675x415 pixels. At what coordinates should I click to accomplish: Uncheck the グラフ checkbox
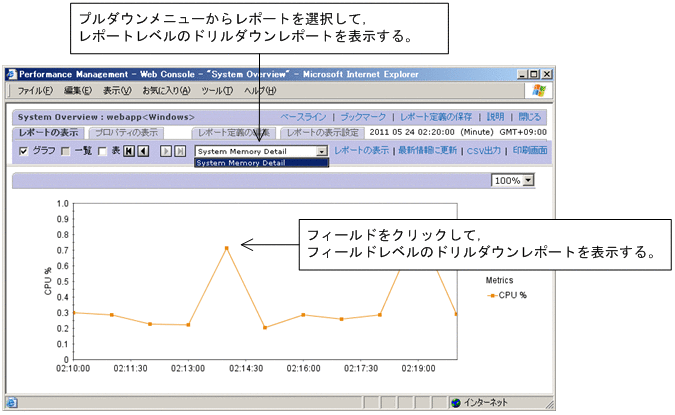[24, 151]
